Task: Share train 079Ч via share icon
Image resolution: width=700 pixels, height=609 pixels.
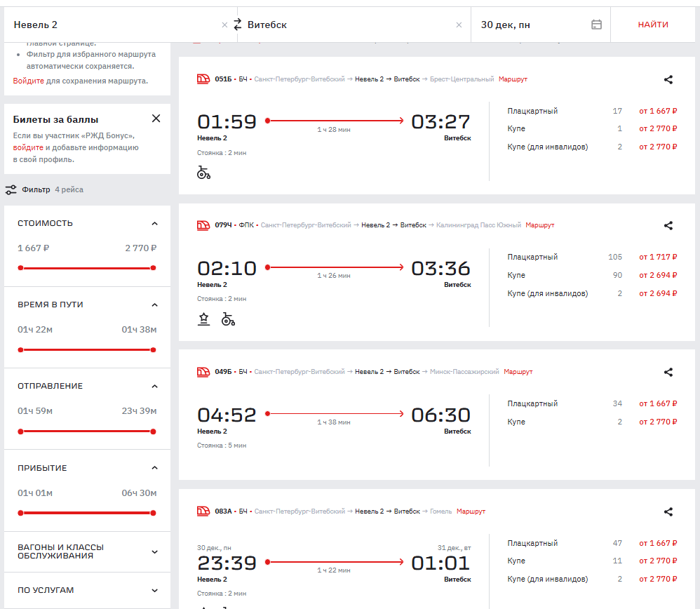Action: (668, 225)
